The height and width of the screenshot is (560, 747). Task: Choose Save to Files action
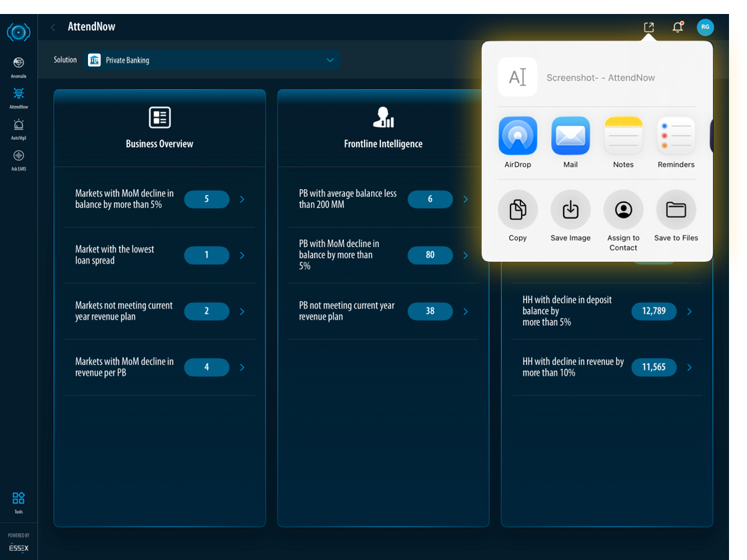(x=676, y=210)
